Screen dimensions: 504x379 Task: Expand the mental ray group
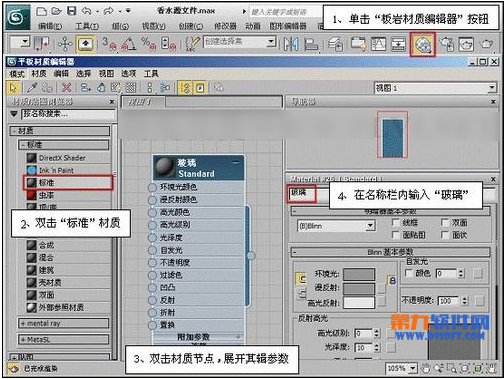tap(63, 323)
